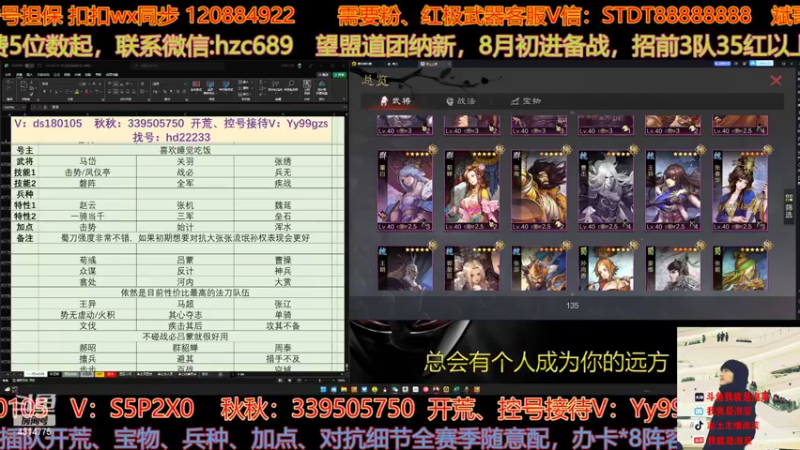Screen dimensions: 800x450
Task: Select the 魏 hero card with blue-robed lady
Action: [740, 190]
